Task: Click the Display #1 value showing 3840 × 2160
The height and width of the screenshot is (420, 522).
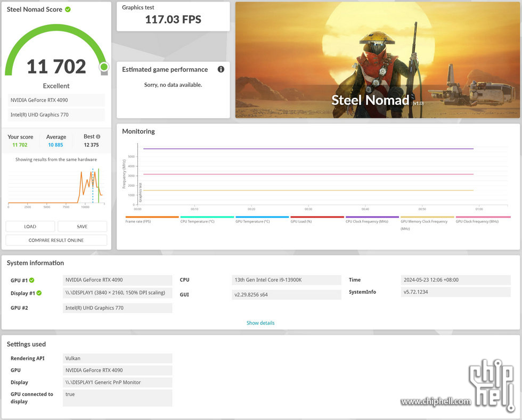Action: 118,293
